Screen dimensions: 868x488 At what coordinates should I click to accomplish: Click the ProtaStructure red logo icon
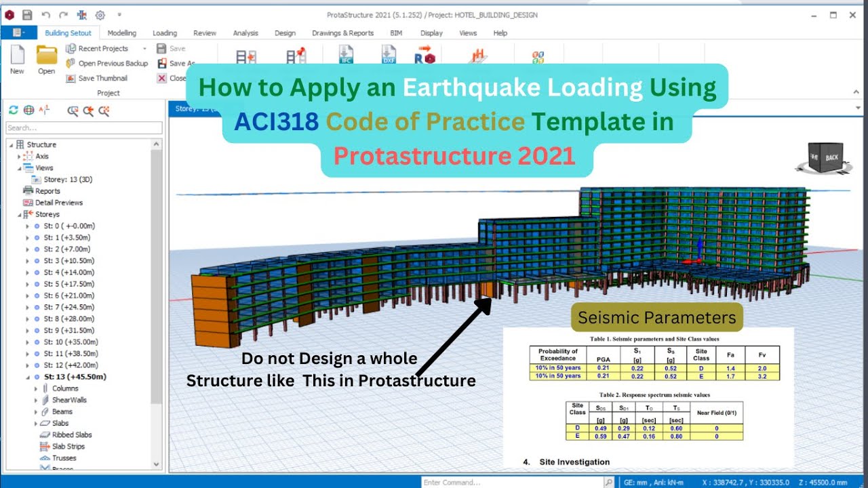(9, 15)
